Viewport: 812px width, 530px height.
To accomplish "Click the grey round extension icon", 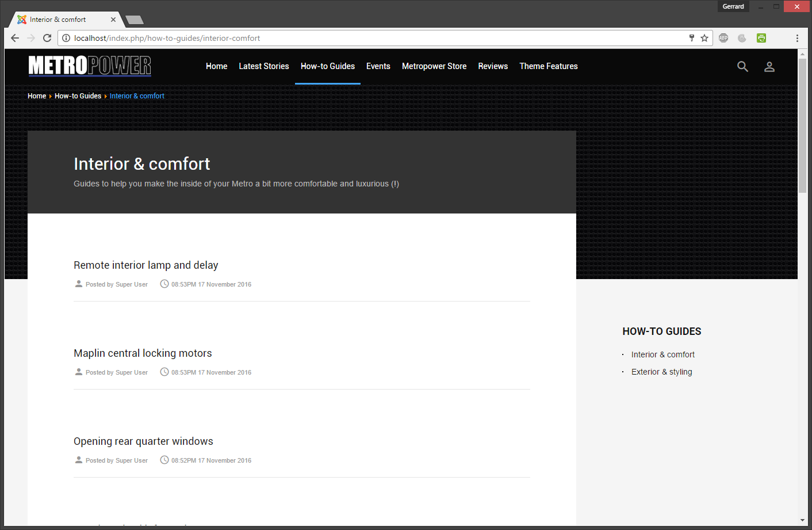I will point(742,38).
